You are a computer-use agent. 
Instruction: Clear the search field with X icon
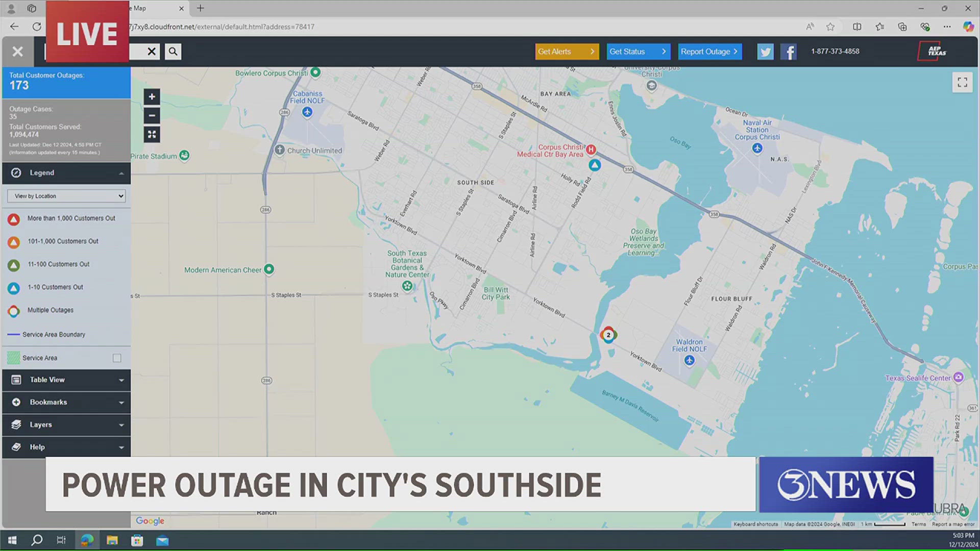[152, 52]
